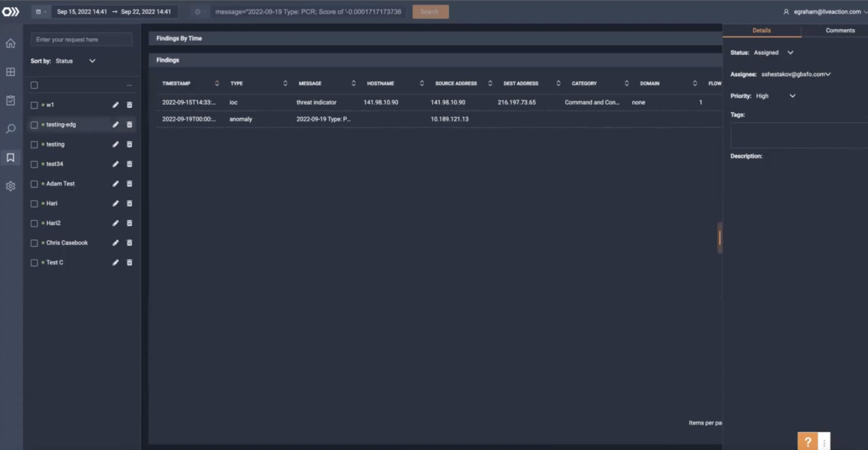Delete the testing case

click(x=130, y=144)
